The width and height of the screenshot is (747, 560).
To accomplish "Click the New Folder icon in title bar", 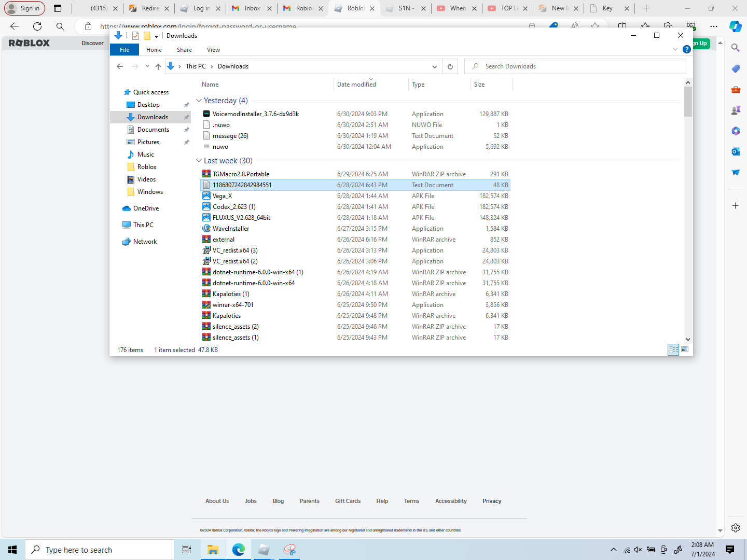I will tap(147, 36).
